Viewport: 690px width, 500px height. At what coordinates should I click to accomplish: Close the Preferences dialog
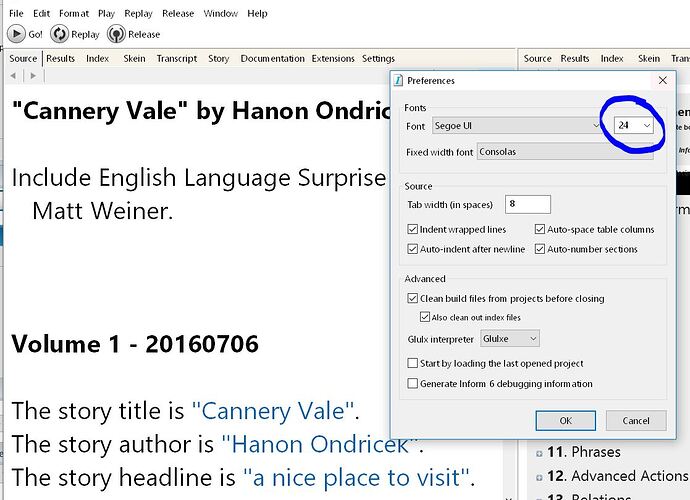tap(661, 80)
